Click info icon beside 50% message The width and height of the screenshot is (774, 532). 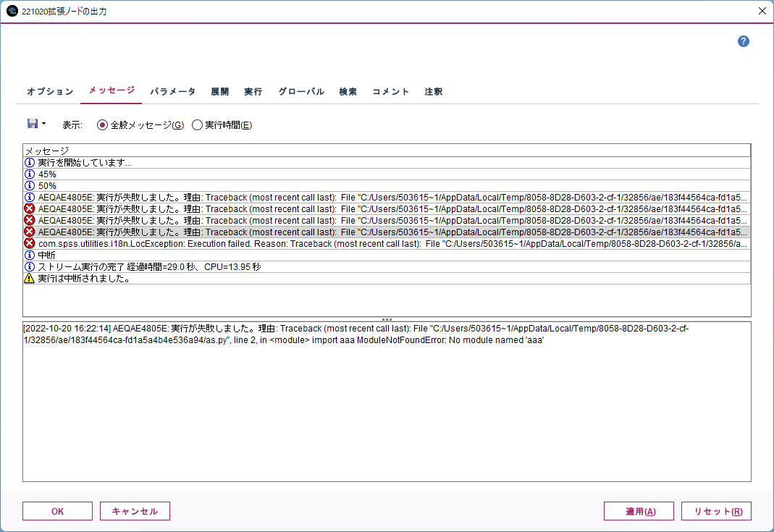(30, 185)
